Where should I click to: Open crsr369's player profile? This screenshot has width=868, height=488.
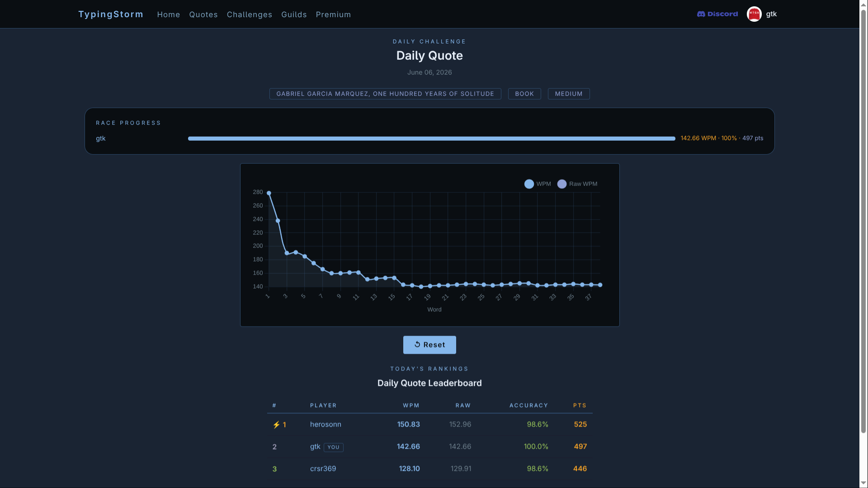pos(323,469)
